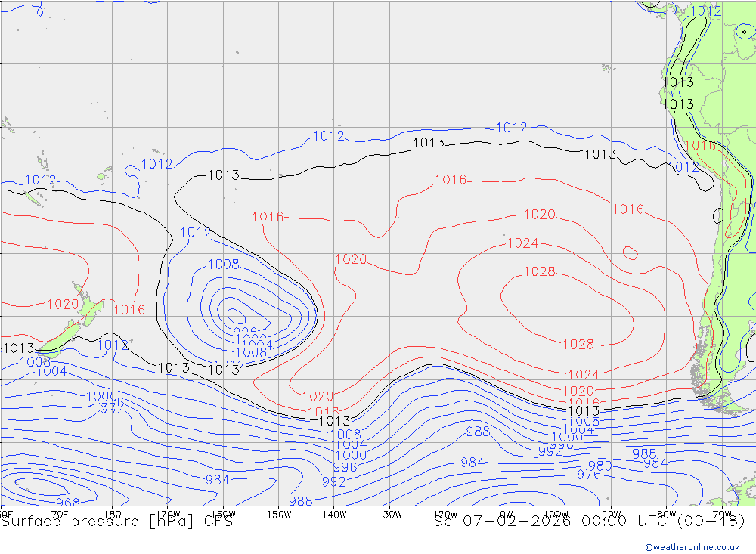Click the 140W longitude axis label
This screenshot has width=756, height=554.
click(334, 515)
